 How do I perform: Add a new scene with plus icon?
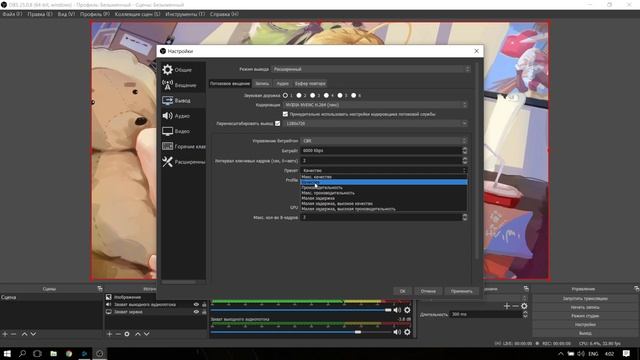[5, 334]
